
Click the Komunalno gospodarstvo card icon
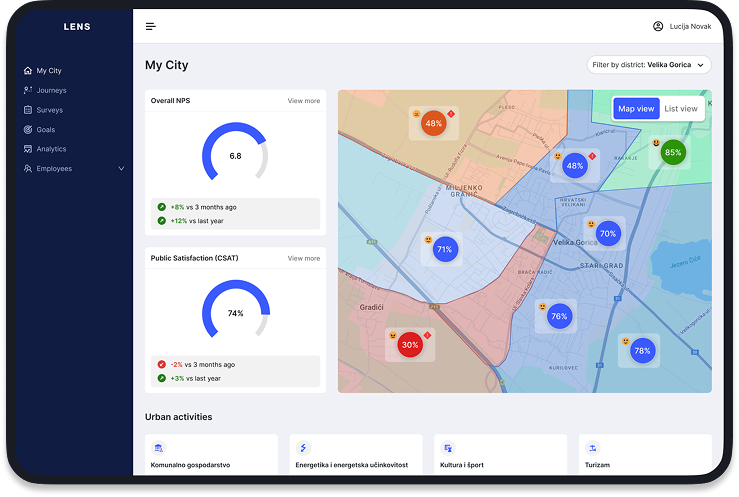point(159,447)
